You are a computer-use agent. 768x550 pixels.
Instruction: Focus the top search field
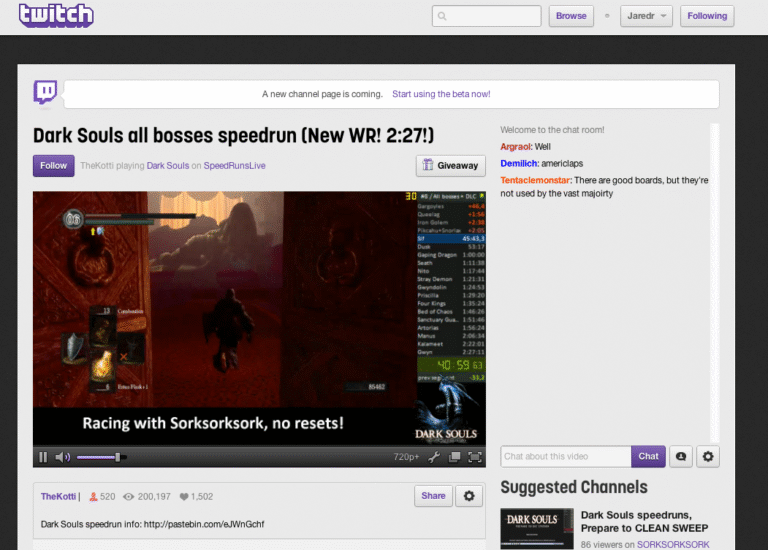tap(486, 16)
